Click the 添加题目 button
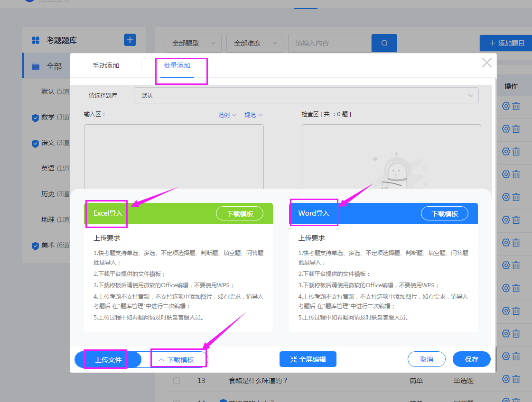Screen dimensions: 532x402 pyautogui.click(x=506, y=43)
